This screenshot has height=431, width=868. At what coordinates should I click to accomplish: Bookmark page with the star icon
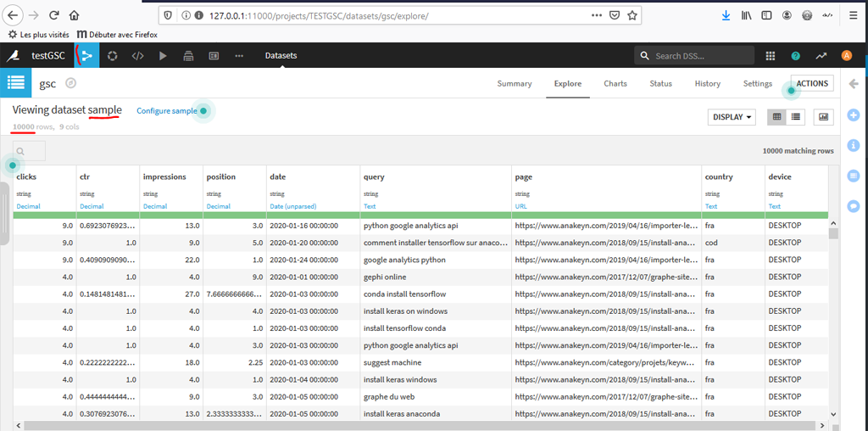click(x=632, y=15)
